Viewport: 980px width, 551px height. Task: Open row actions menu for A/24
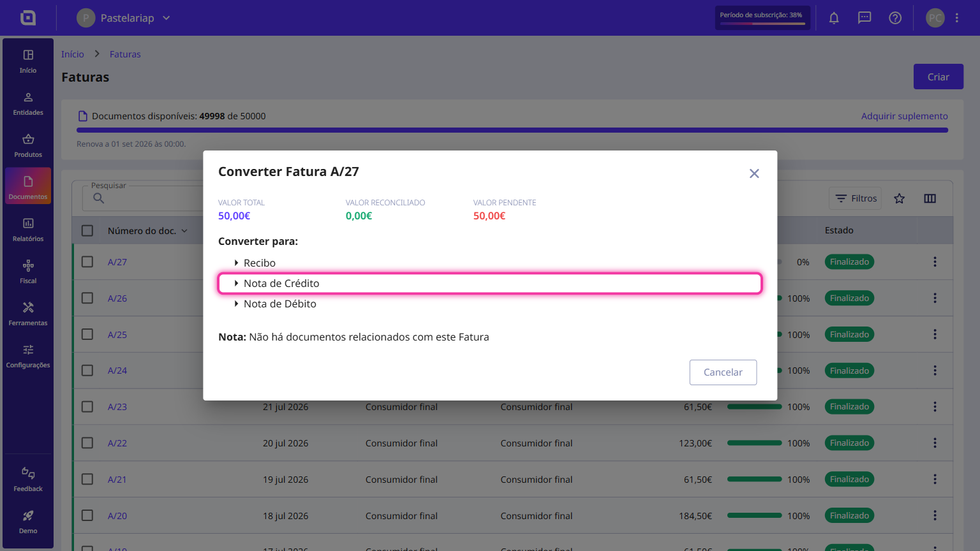point(935,371)
